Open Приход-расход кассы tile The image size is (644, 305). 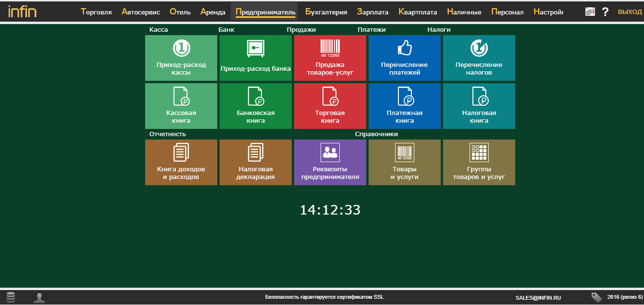(x=181, y=58)
